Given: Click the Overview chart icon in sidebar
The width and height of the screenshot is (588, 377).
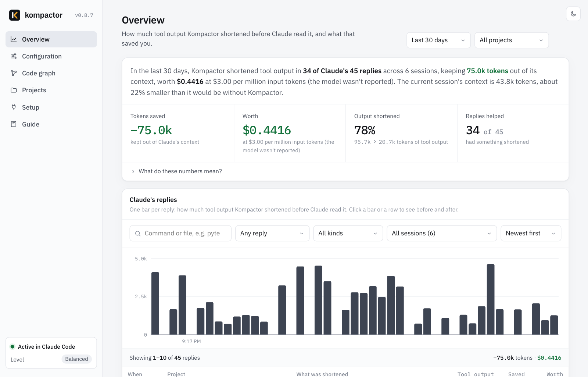Looking at the screenshot, I should click(x=14, y=39).
